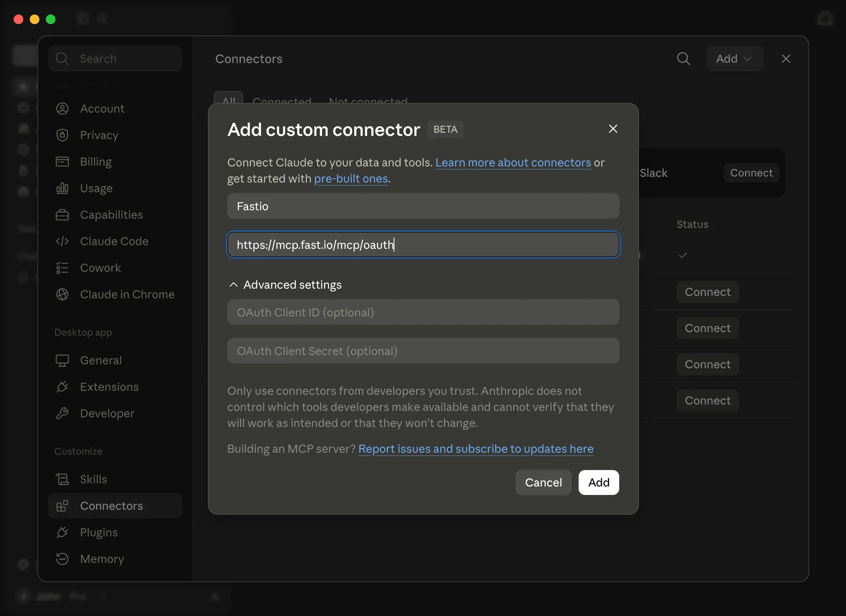Open Usage bar chart icon
The width and height of the screenshot is (846, 616).
(62, 188)
